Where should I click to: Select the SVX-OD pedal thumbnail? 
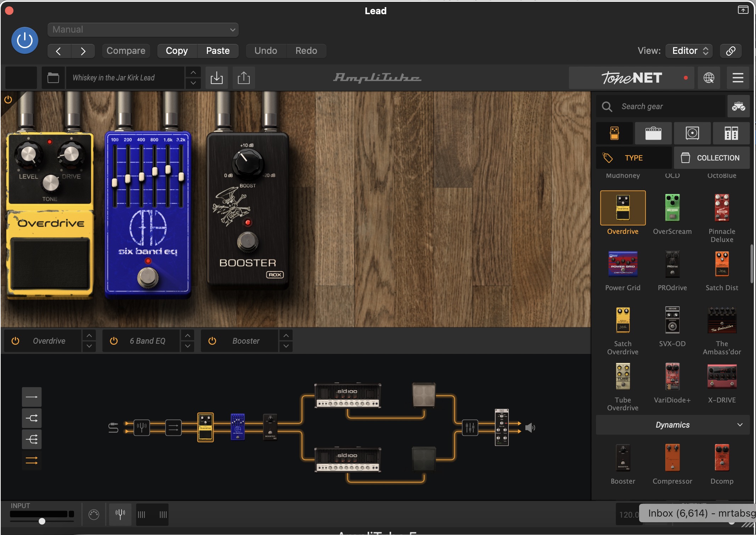click(x=672, y=320)
